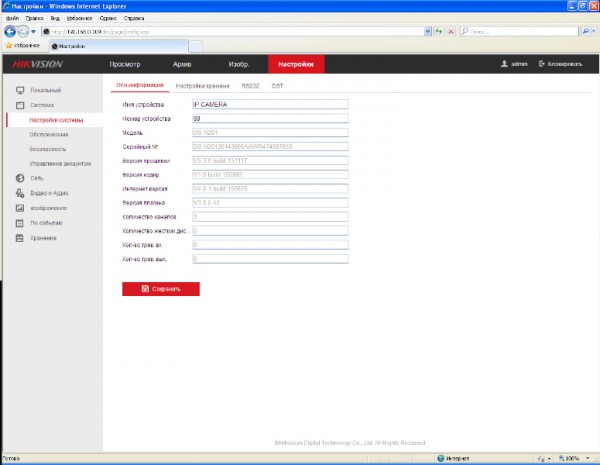The image size is (600, 465).
Task: Click the Сохранить save button
Action: coord(161,289)
